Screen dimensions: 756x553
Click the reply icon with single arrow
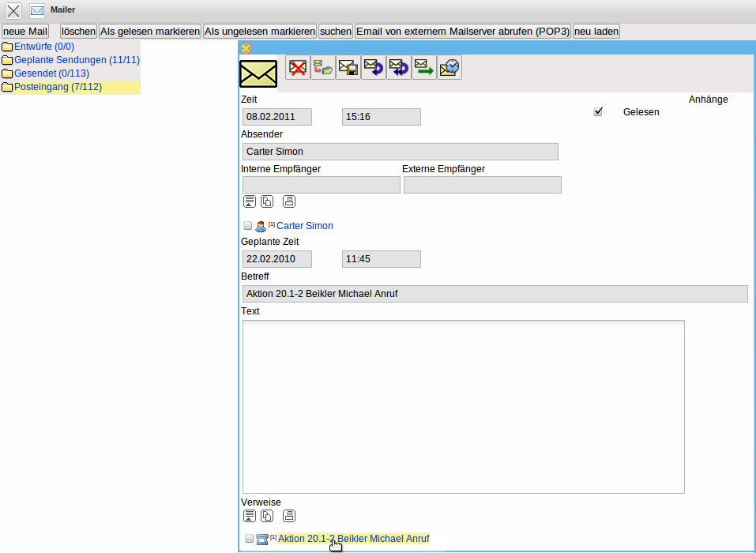374,68
